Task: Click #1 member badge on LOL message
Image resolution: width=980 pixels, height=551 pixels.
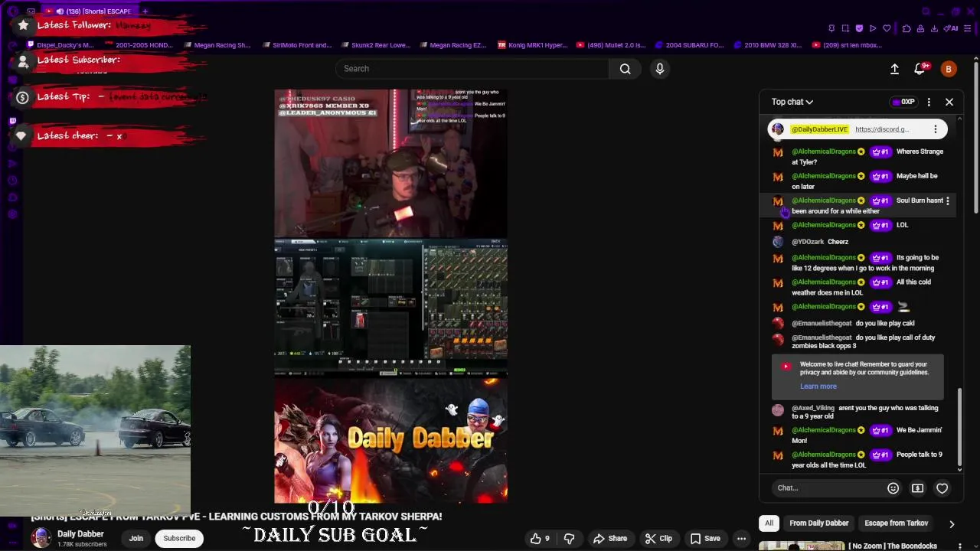Action: point(880,225)
